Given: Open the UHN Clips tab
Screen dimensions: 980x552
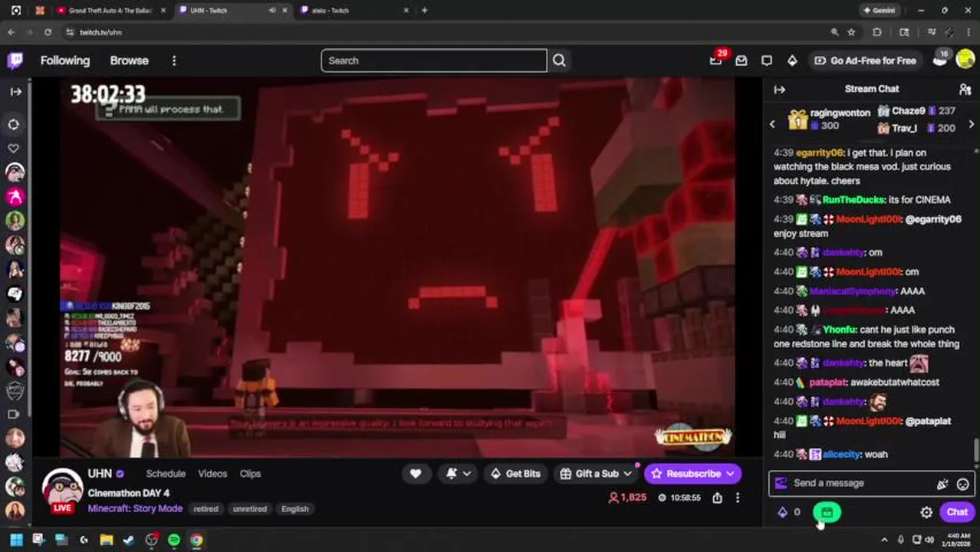Looking at the screenshot, I should point(250,474).
